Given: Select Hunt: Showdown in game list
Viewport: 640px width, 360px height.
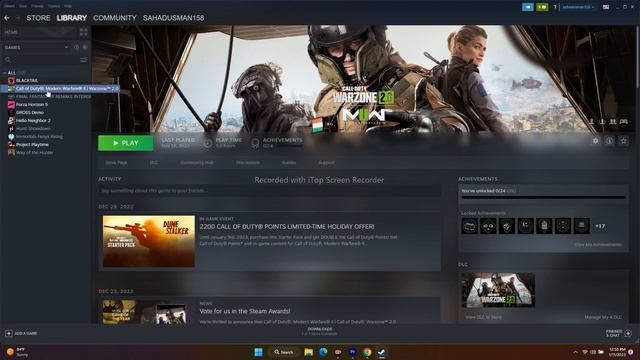Looking at the screenshot, I should [x=33, y=129].
